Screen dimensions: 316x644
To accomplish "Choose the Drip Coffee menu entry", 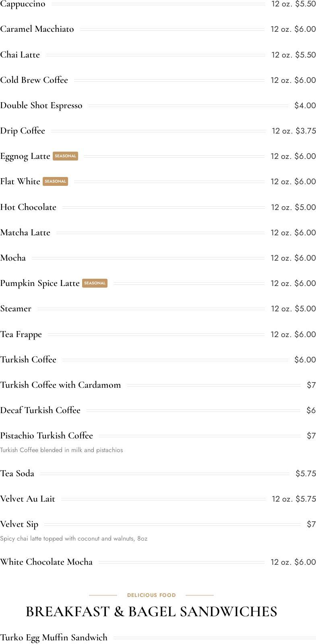I will point(23,131).
